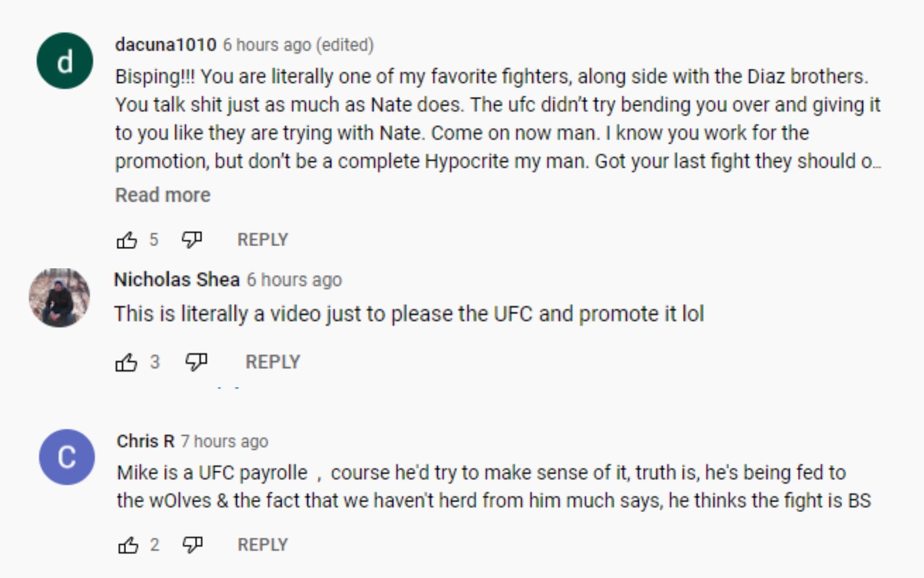Like dacuna1010's comment with thumbs up
The width and height of the screenshot is (924, 578).
[127, 239]
